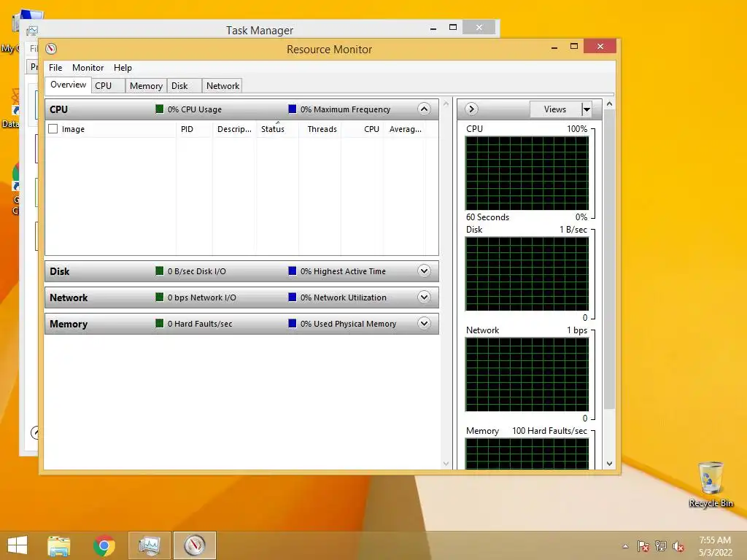The height and width of the screenshot is (560, 747).
Task: Sort by the CPU column header
Action: point(362,129)
